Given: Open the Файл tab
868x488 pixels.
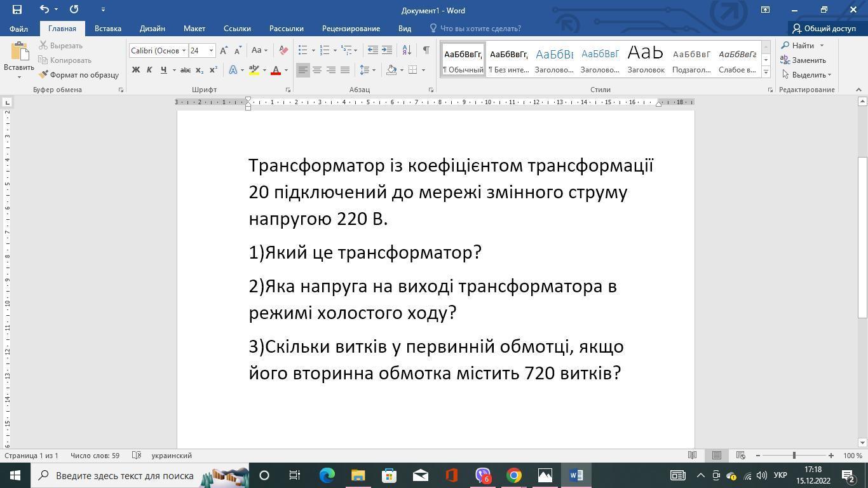Looking at the screenshot, I should [x=18, y=29].
